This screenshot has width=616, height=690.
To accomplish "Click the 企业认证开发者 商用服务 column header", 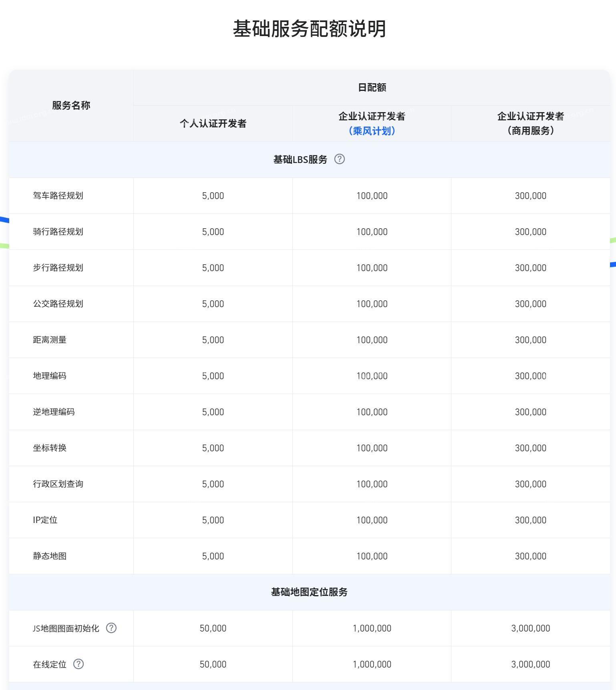I will [x=531, y=123].
